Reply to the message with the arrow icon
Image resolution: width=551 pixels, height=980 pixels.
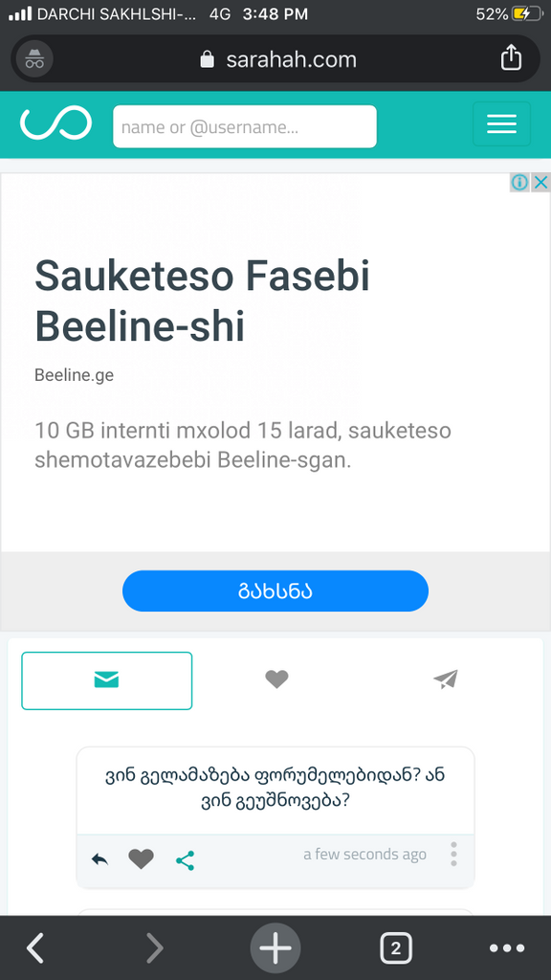click(x=99, y=859)
